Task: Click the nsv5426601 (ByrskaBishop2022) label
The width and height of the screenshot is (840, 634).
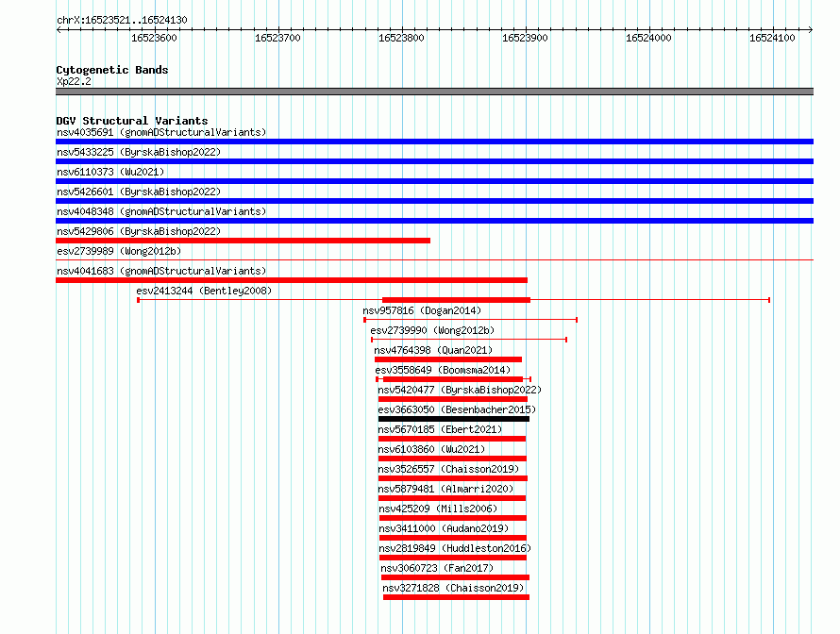Action: coord(139,192)
